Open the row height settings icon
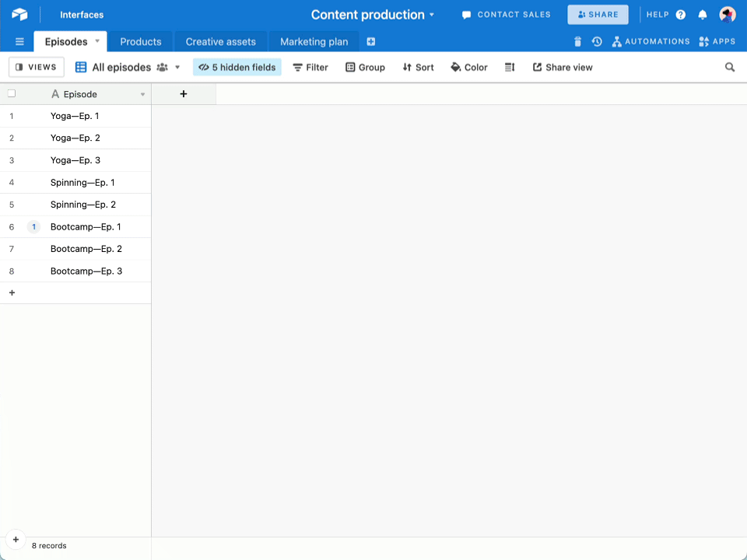 510,67
